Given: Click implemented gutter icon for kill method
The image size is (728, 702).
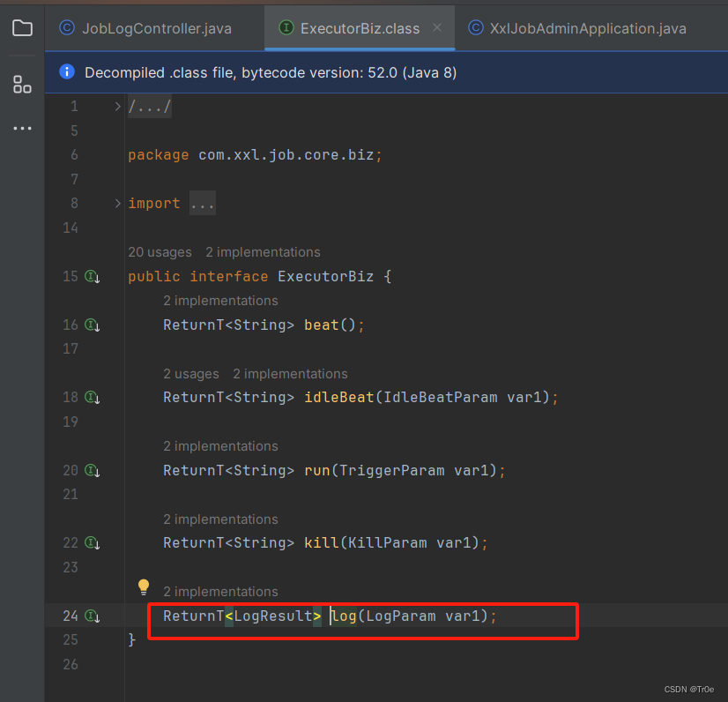Looking at the screenshot, I should [x=92, y=543].
